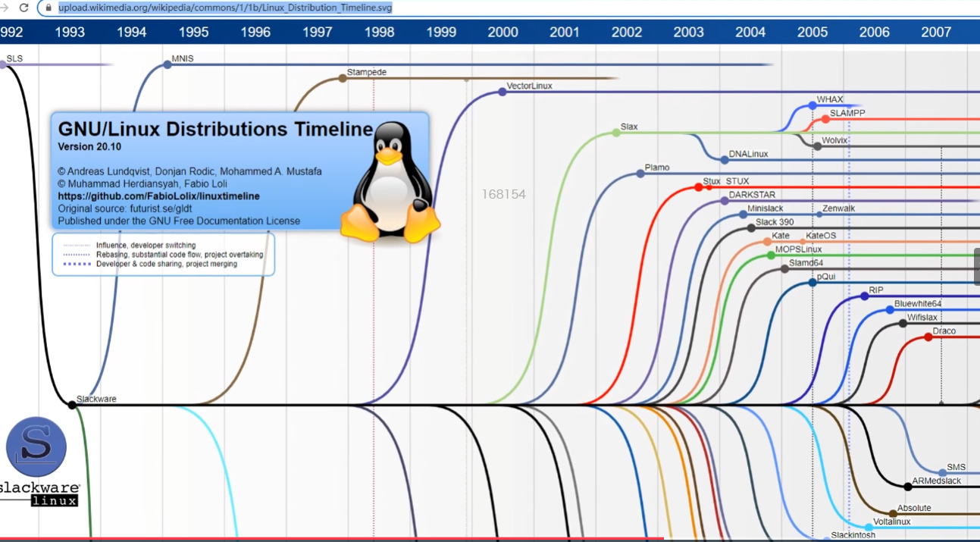Click the Zenwalk label
This screenshot has width=980, height=542.
[x=839, y=208]
